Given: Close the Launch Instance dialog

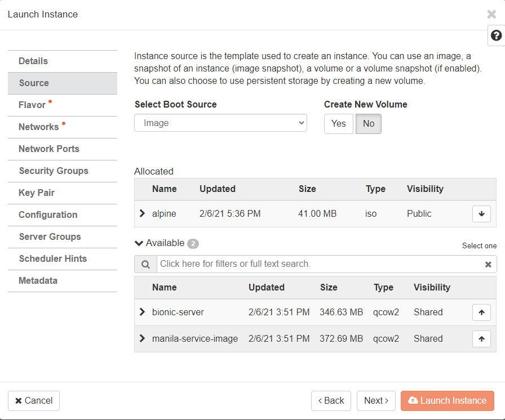Looking at the screenshot, I should pos(491,15).
